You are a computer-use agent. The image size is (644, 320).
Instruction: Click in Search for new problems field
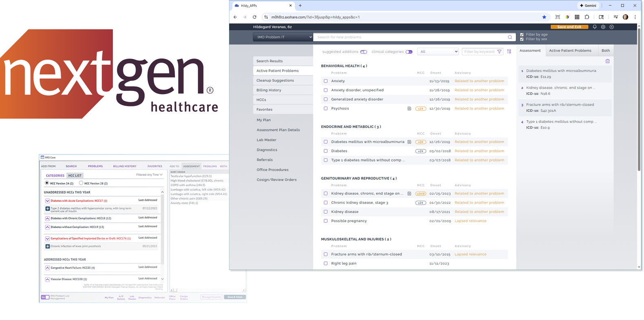[x=411, y=37]
